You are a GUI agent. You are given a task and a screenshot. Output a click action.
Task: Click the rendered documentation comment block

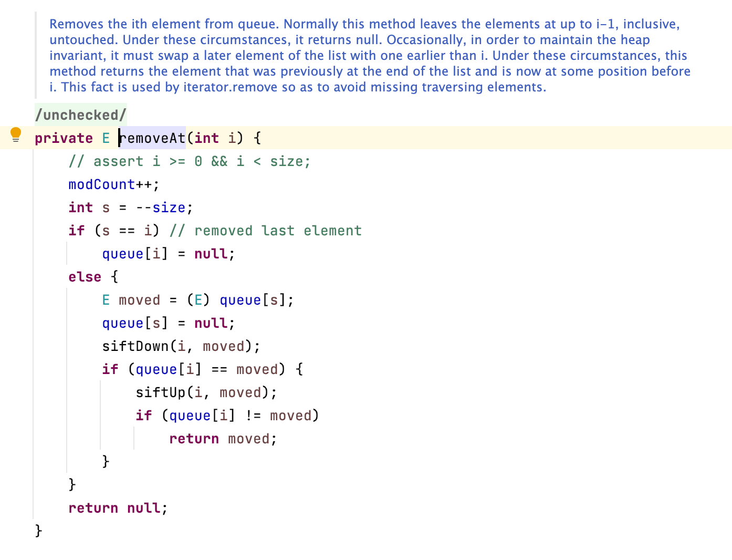tap(368, 56)
